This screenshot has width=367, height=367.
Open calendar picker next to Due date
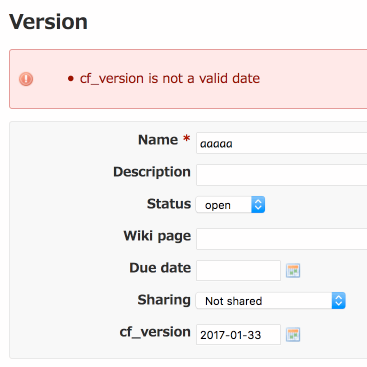coord(293,270)
